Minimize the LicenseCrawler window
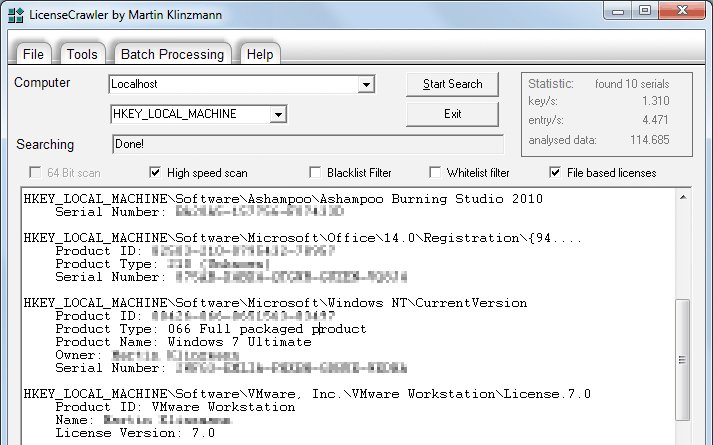 pyautogui.click(x=618, y=11)
